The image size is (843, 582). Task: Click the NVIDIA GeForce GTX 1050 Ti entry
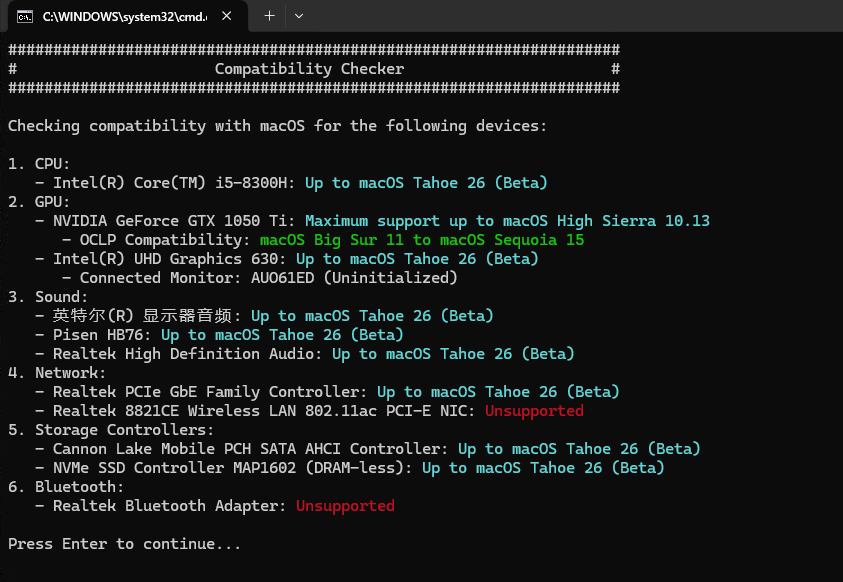click(174, 221)
